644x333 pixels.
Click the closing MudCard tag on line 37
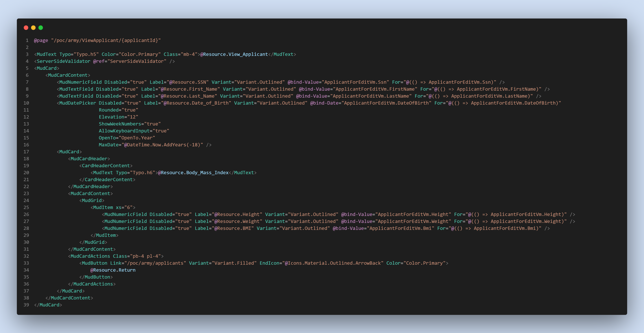71,291
